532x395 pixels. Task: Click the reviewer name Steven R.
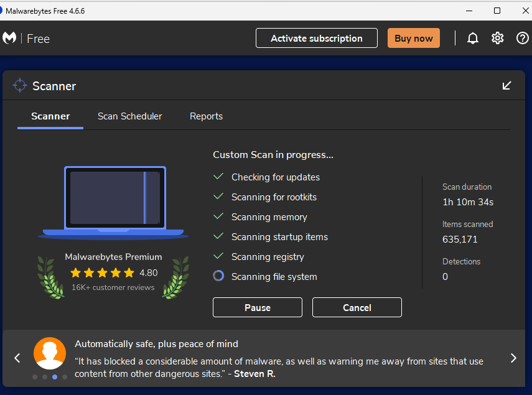pos(254,374)
